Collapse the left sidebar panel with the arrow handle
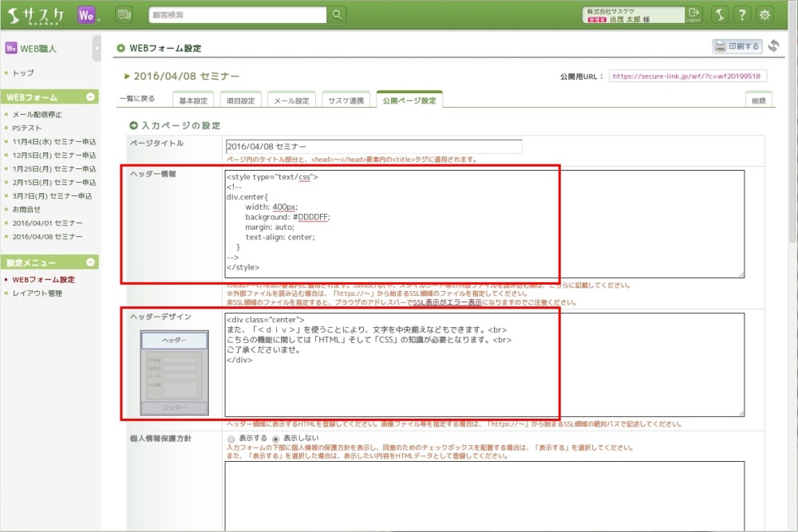 pyautogui.click(x=97, y=49)
